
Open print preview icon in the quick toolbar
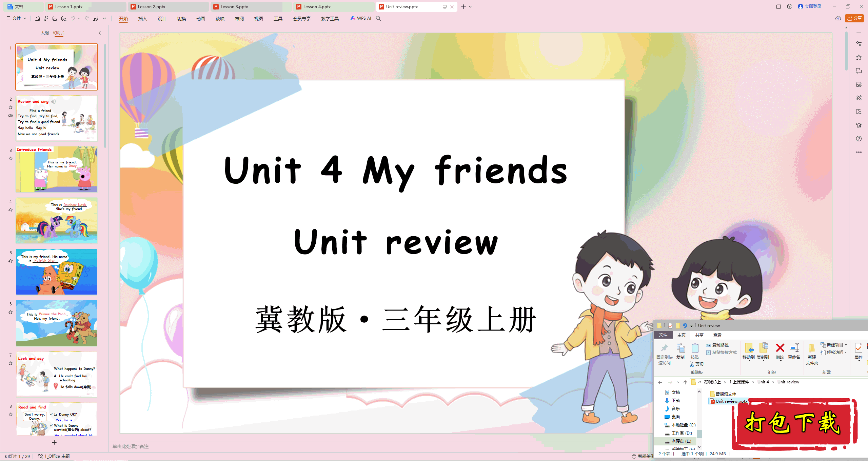[x=64, y=18]
